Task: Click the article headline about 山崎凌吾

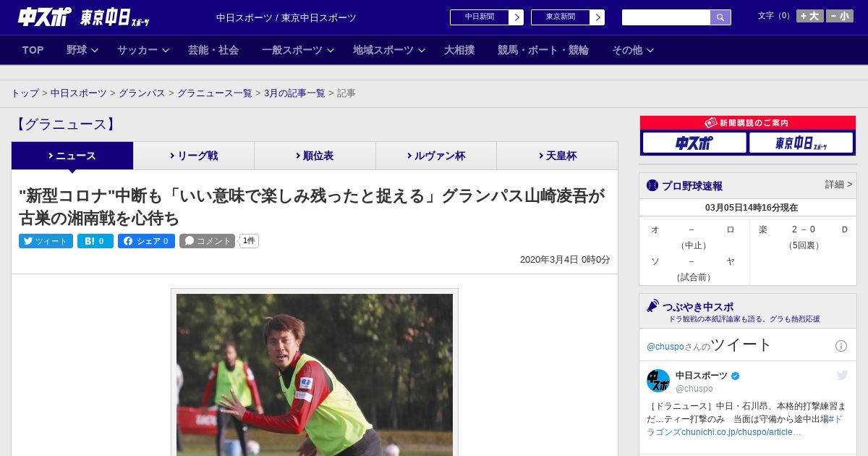Action: pyautogui.click(x=312, y=206)
